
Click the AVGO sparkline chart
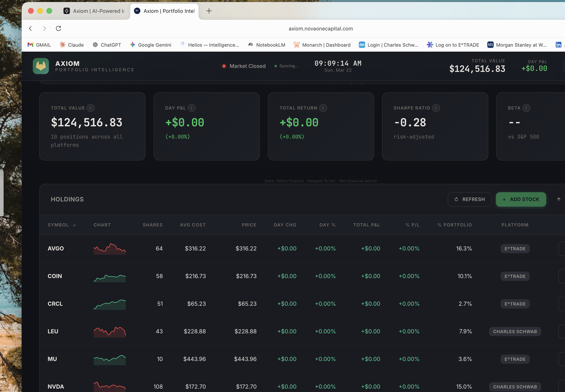[110, 249]
